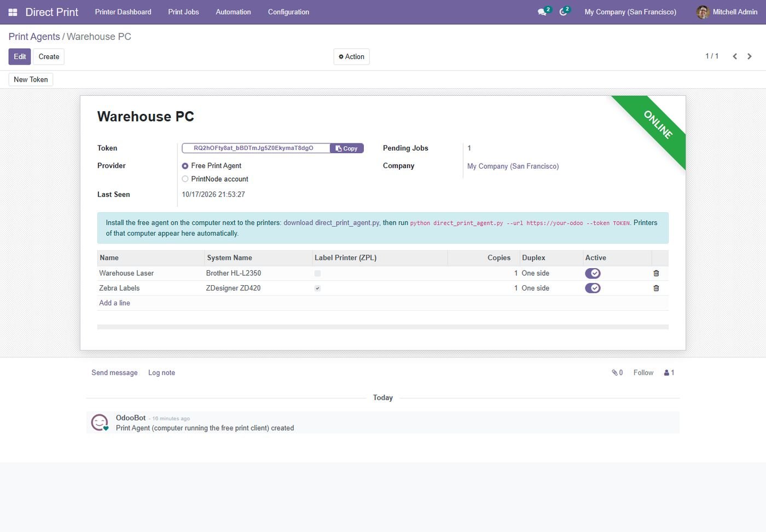Click Mitchell Admin avatar picture
The height and width of the screenshot is (532, 766).
[x=703, y=12]
